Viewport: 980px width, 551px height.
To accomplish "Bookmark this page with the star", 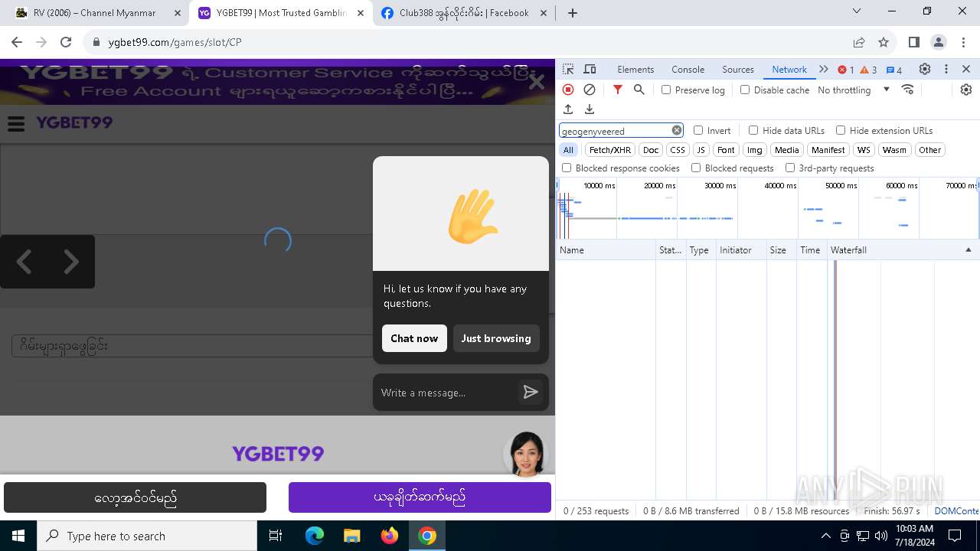I will [x=884, y=42].
